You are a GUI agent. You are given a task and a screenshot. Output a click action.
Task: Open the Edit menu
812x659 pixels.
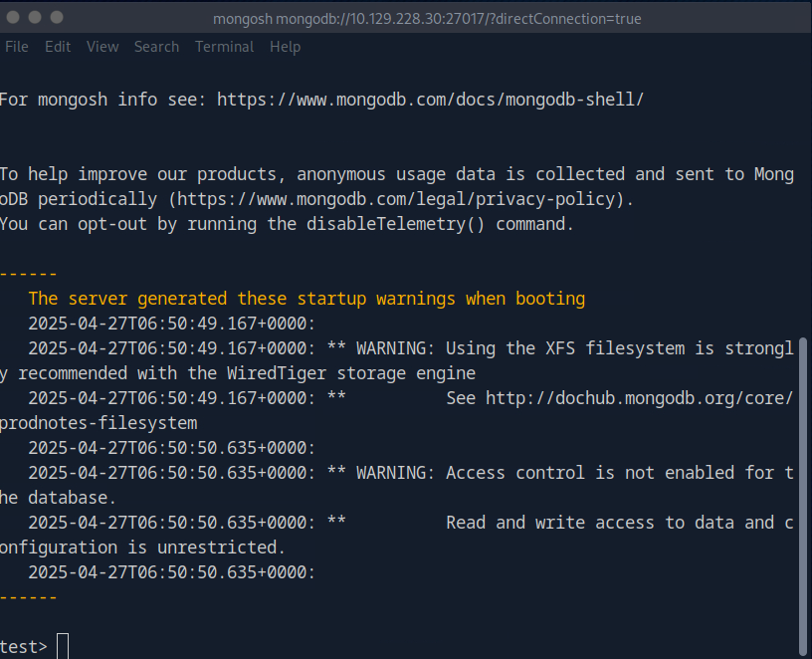pos(58,47)
